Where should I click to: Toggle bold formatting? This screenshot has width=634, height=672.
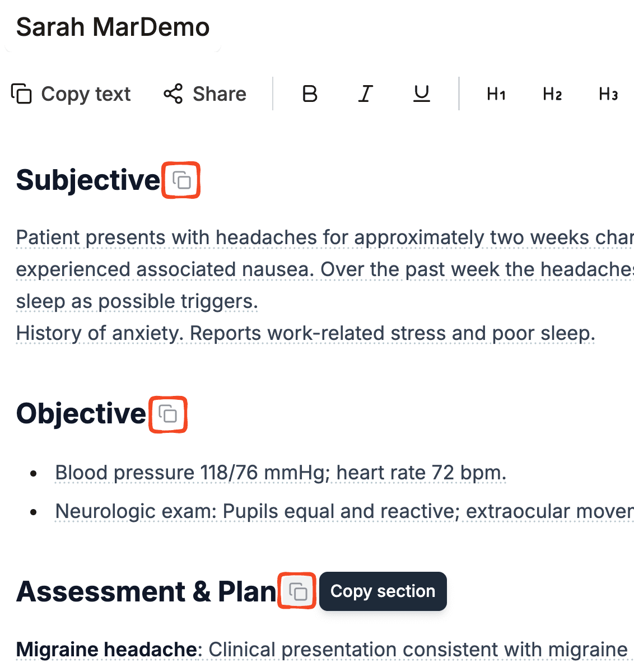[310, 94]
